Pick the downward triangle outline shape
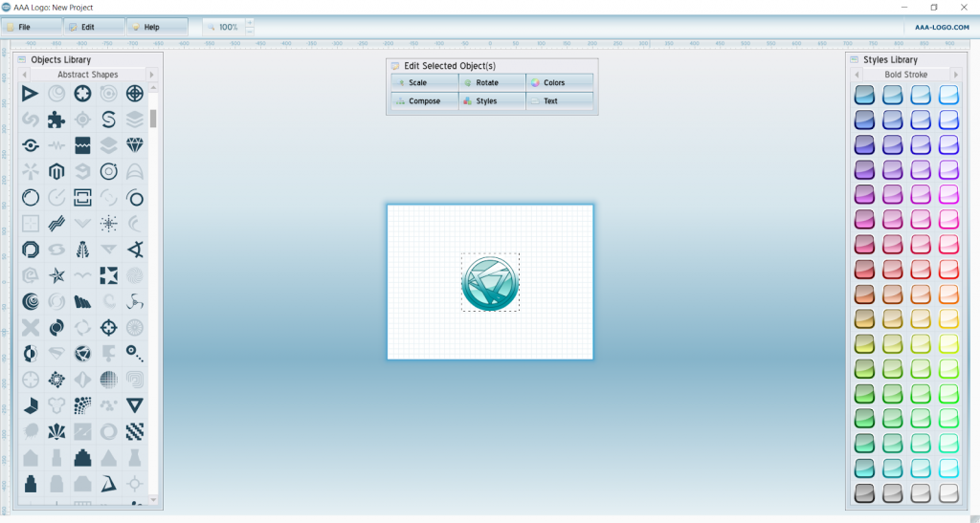 135,405
